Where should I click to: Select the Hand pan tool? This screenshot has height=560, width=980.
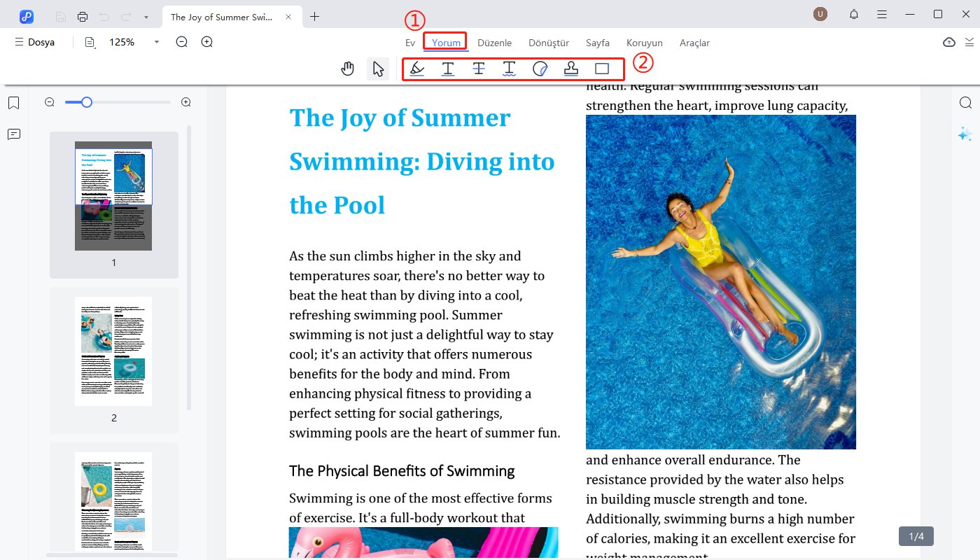(348, 69)
